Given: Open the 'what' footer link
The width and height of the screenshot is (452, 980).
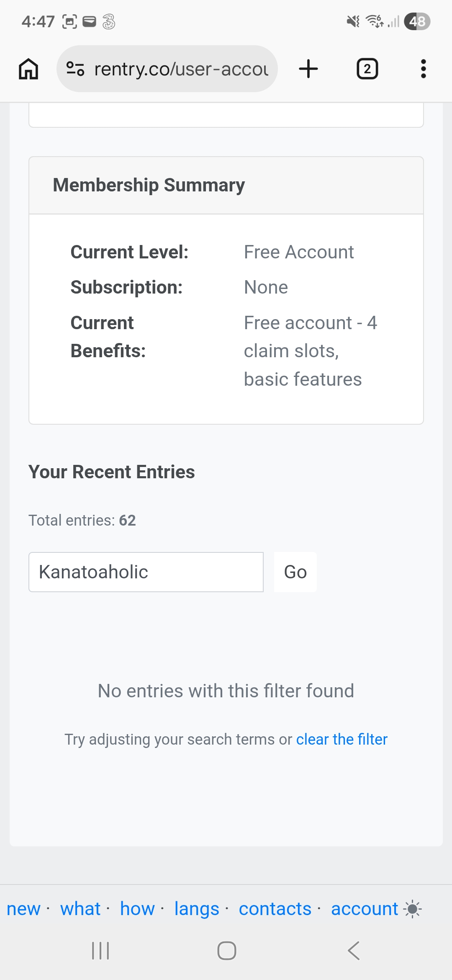Looking at the screenshot, I should 80,909.
